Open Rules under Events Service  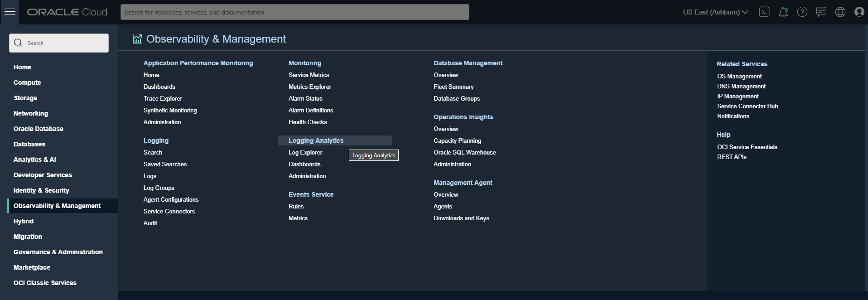coord(296,206)
